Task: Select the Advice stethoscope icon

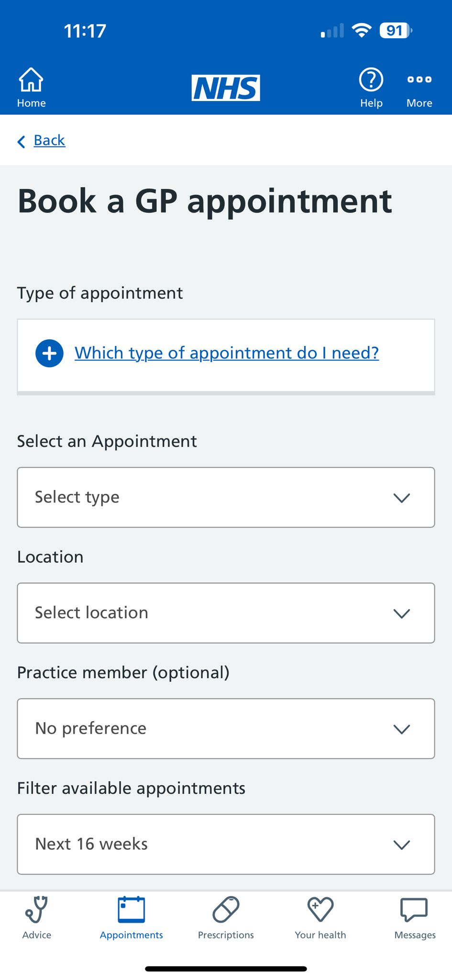Action: pos(36,908)
